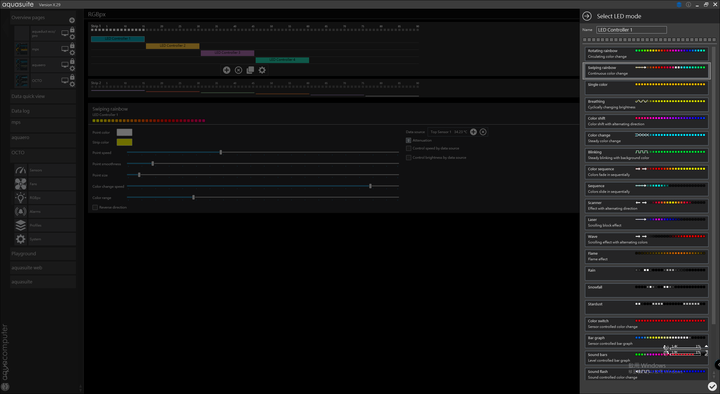Open the OCTO Fans icon

click(20, 184)
